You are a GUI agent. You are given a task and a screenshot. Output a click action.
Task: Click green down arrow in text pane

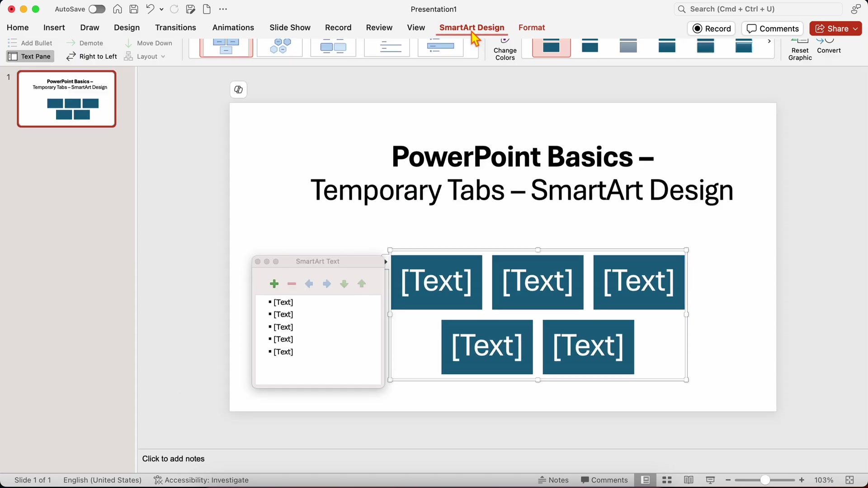(x=344, y=284)
